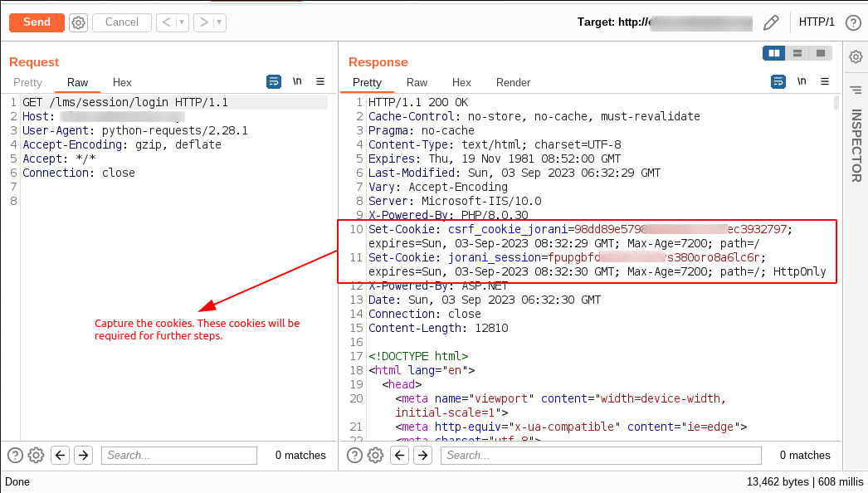Open request send options gear
This screenshot has height=493, width=868.
pyautogui.click(x=79, y=22)
